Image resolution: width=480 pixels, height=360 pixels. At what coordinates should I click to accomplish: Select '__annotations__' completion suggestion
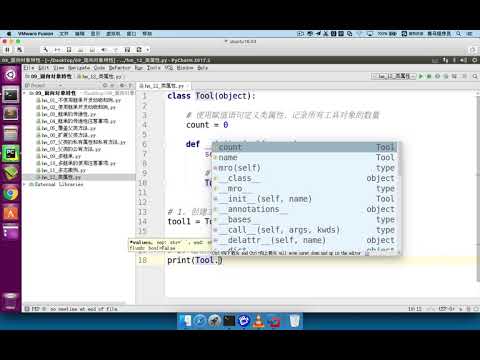click(305, 209)
